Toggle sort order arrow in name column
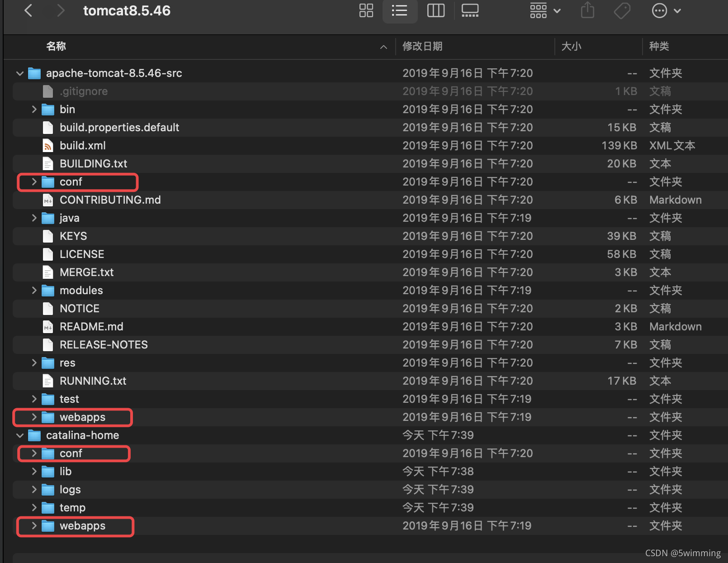Screen dimensions: 728x563 [x=383, y=47]
